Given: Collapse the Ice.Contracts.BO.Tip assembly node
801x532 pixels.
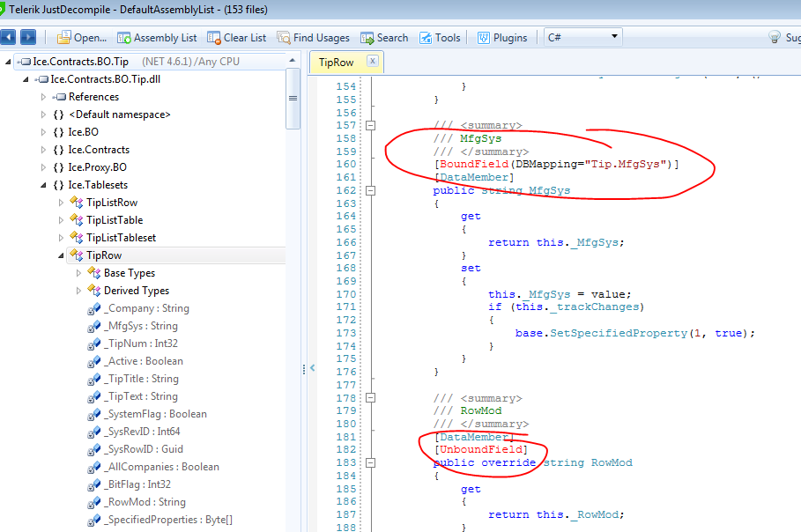Looking at the screenshot, I should click(8, 62).
